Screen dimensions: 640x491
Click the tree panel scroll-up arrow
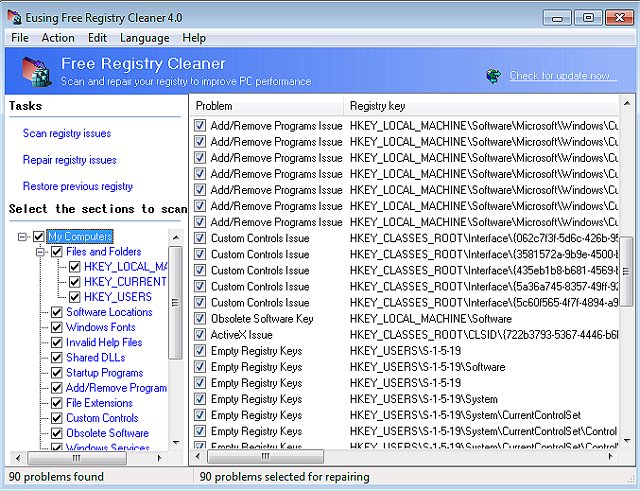(x=175, y=237)
